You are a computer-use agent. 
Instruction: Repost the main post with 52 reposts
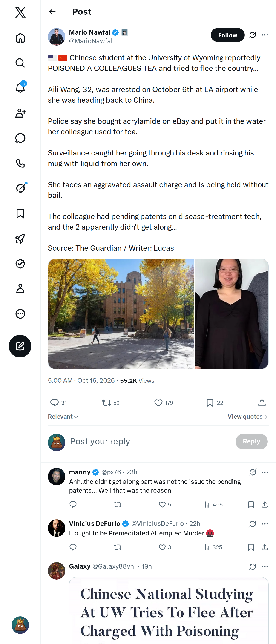110,402
